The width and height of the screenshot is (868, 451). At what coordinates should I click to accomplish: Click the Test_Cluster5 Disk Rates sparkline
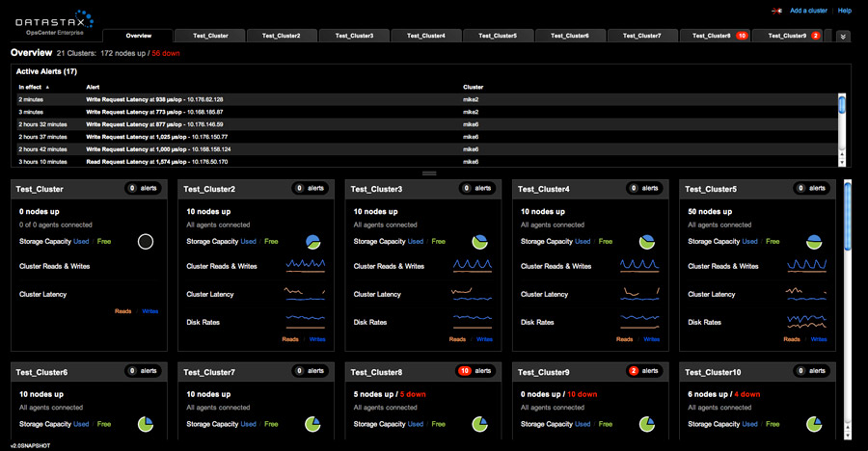[x=807, y=322]
